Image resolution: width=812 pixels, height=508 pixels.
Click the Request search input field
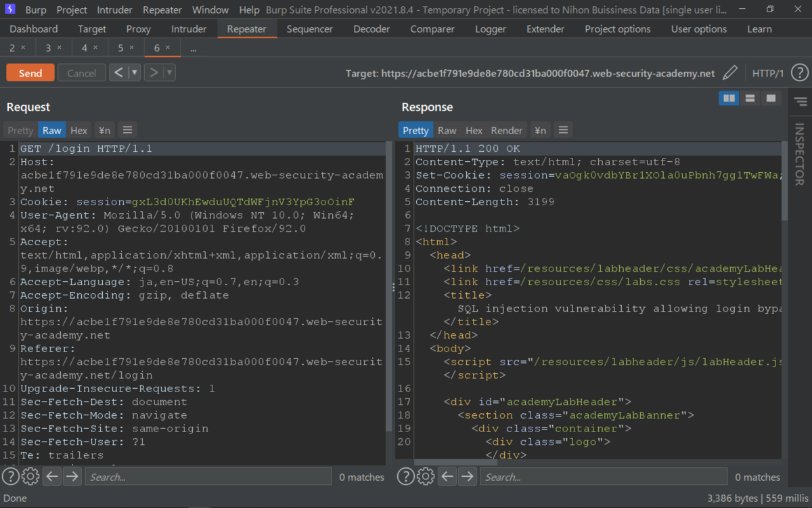208,477
